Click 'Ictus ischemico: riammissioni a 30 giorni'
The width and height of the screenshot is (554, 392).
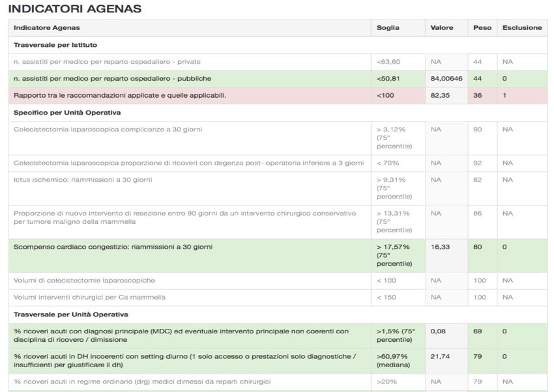click(x=83, y=180)
